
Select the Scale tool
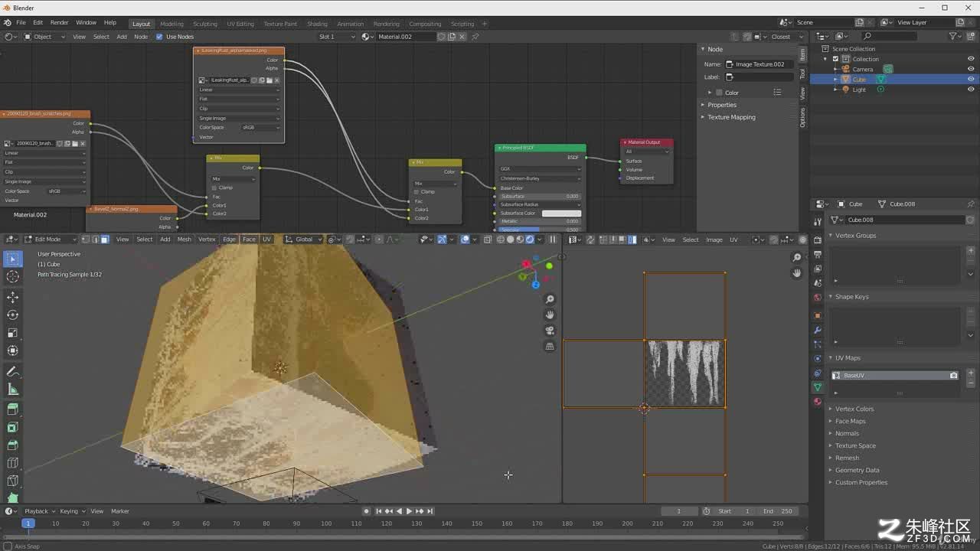(x=12, y=333)
